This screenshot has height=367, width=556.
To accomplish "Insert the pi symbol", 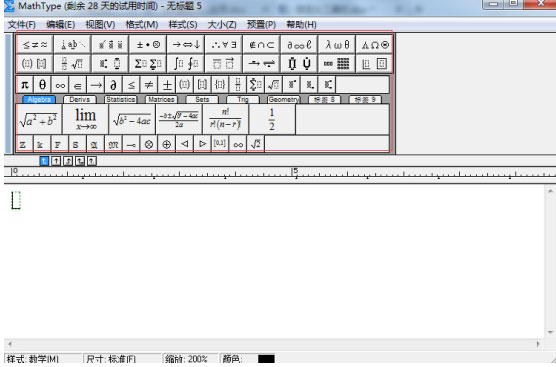I will click(x=24, y=85).
